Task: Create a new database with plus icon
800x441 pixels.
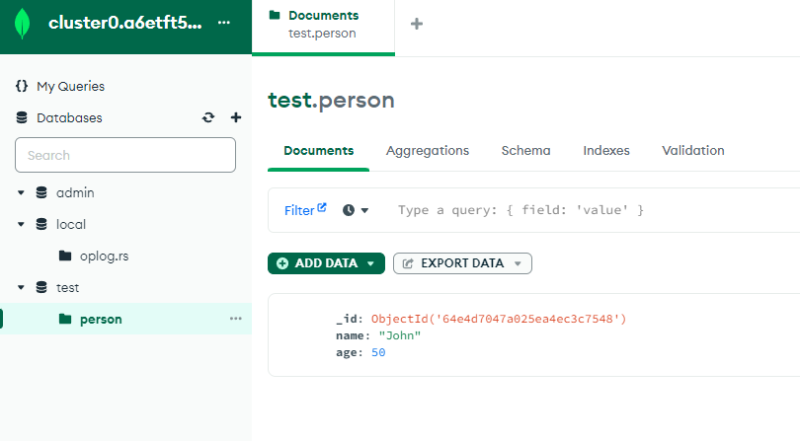Action: [x=236, y=118]
